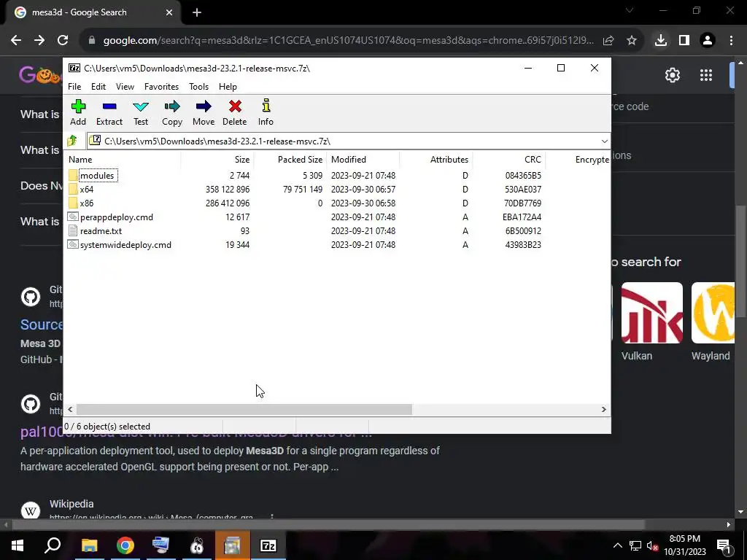This screenshot has width=747, height=560.
Task: Open the 7-Zip window system menu icon
Action: (x=74, y=68)
